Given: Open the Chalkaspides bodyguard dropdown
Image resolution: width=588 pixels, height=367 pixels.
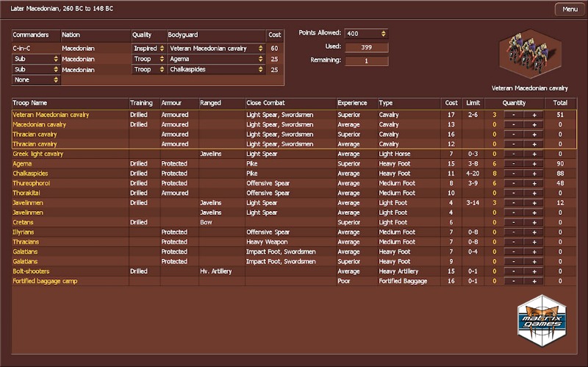Looking at the screenshot, I should [216, 70].
